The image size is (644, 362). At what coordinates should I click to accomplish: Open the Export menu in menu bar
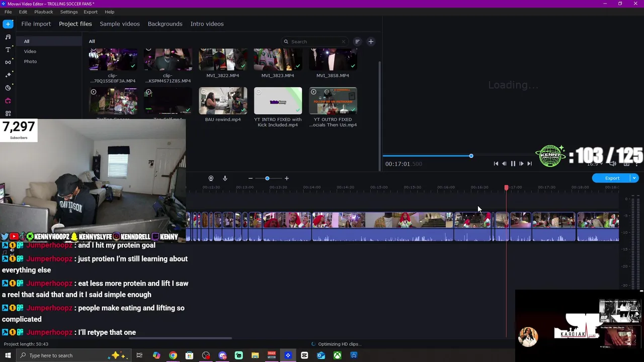click(x=91, y=12)
